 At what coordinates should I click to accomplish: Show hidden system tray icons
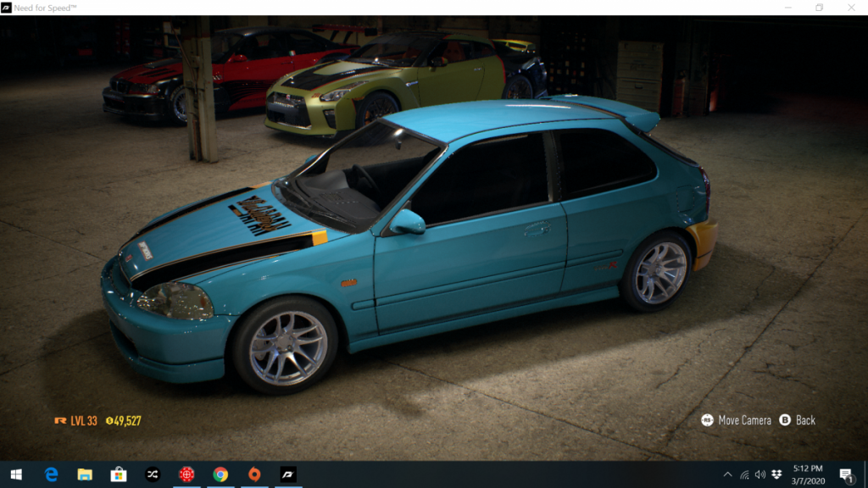(x=727, y=474)
